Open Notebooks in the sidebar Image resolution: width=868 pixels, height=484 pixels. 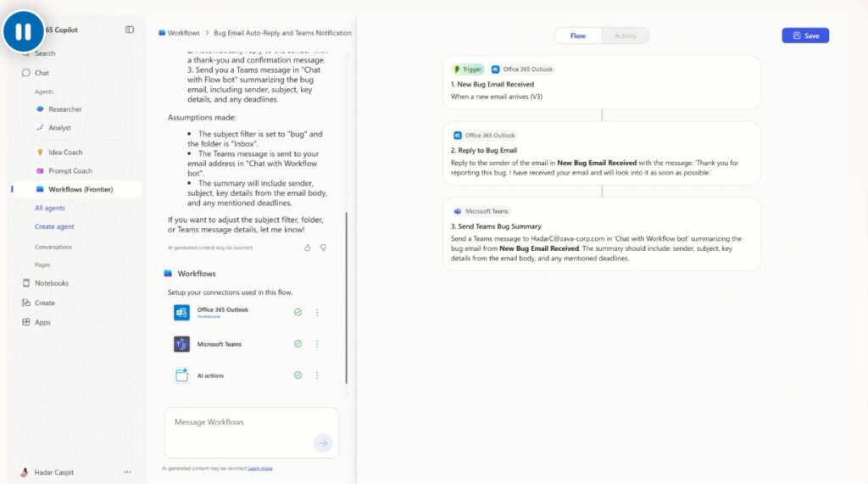51,283
